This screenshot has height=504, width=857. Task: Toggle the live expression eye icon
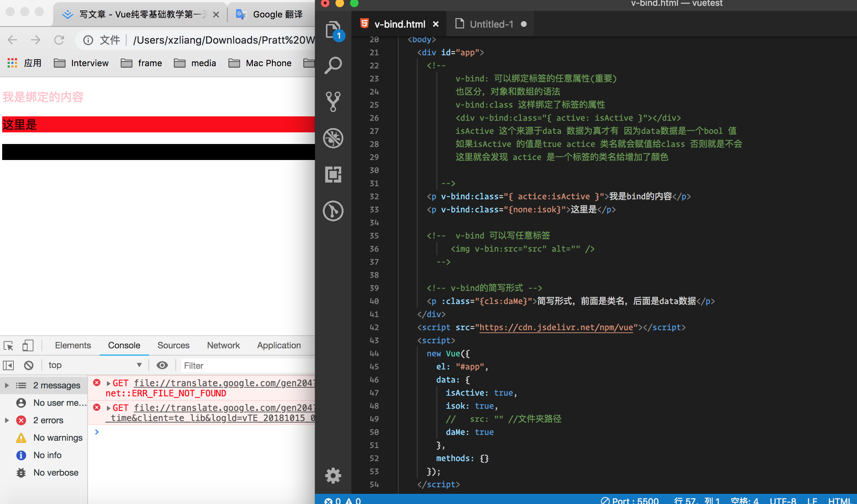pos(162,365)
